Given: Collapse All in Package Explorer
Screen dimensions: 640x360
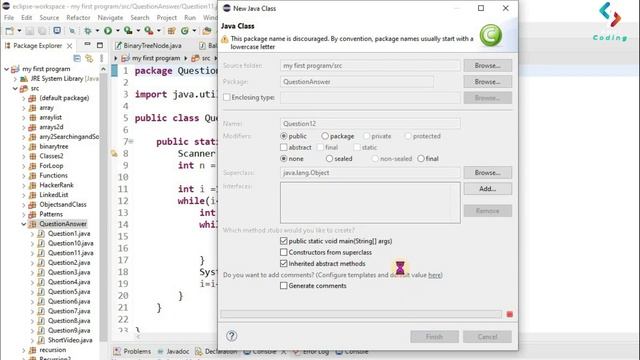Looking at the screenshot, I should point(77,58).
